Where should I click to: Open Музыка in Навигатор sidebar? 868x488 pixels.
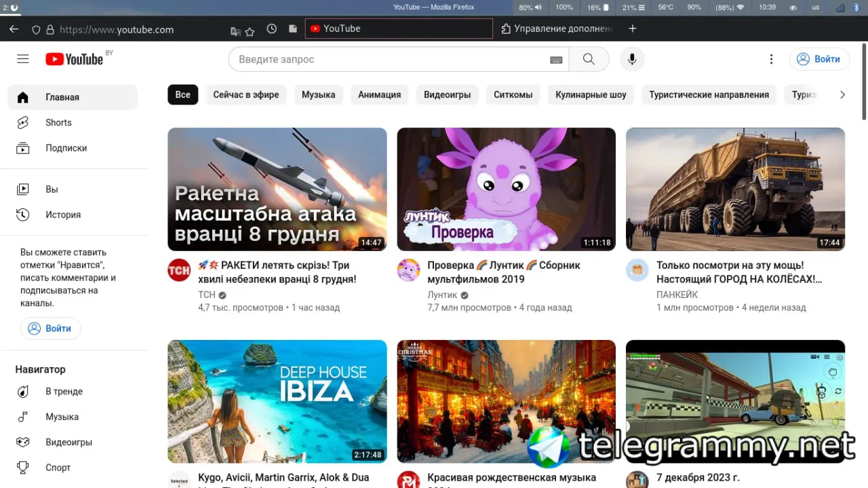pyautogui.click(x=73, y=417)
